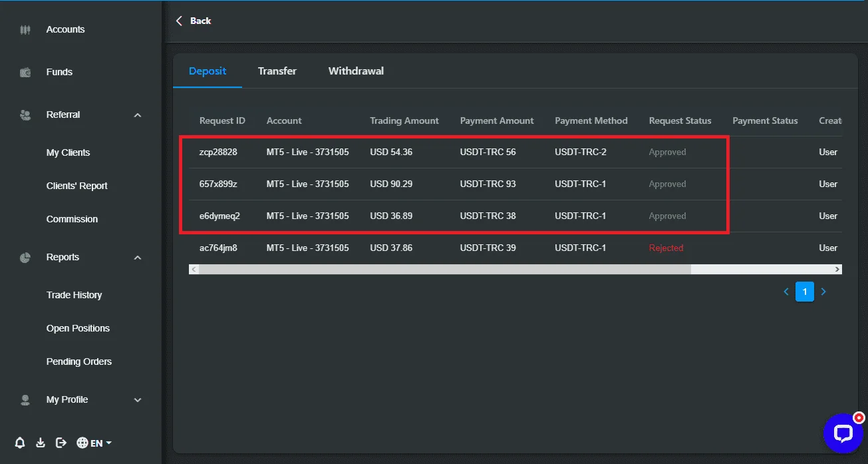Click the Funds label in sidebar
Image resolution: width=868 pixels, height=464 pixels.
[59, 73]
